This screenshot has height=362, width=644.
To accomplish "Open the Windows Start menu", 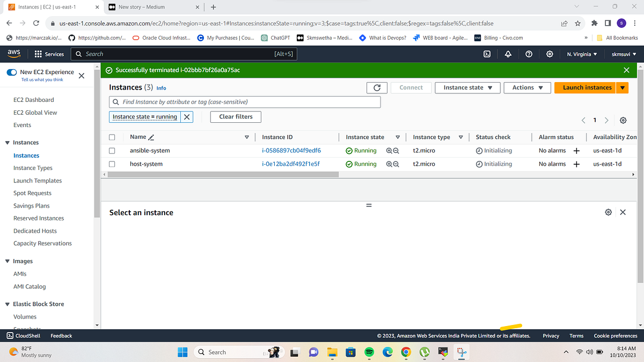I will point(182,352).
